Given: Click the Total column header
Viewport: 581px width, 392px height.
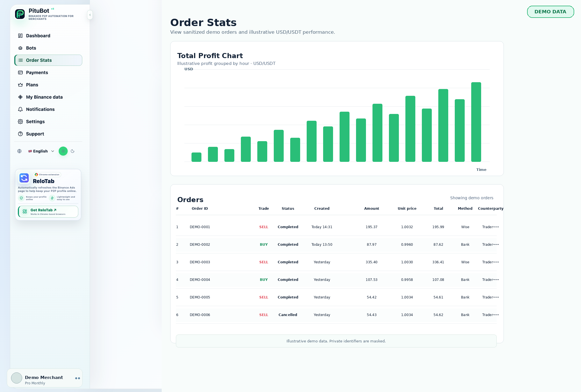Looking at the screenshot, I should point(438,208).
